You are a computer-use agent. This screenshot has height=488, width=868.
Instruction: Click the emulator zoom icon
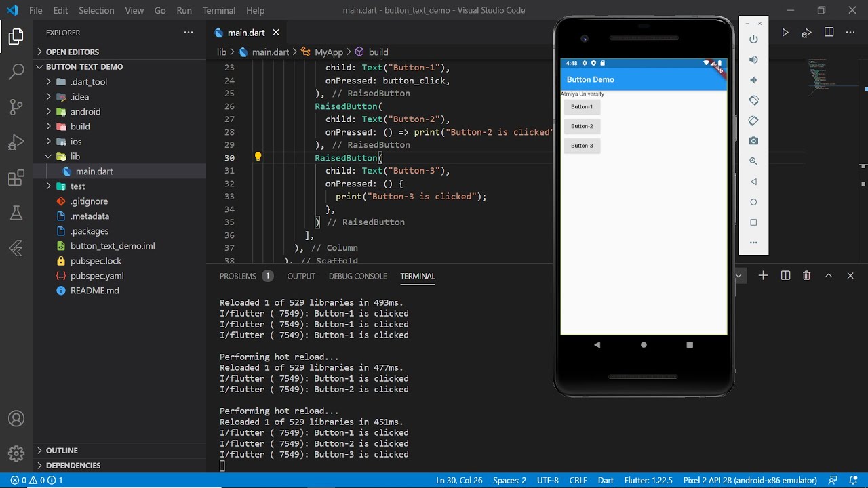tap(753, 161)
